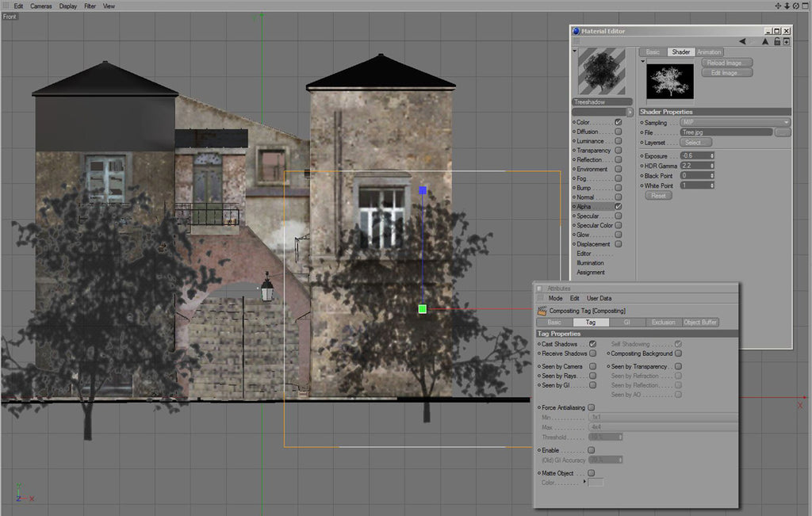Click the Reload Image button
This screenshot has height=516, width=812.
click(x=726, y=62)
